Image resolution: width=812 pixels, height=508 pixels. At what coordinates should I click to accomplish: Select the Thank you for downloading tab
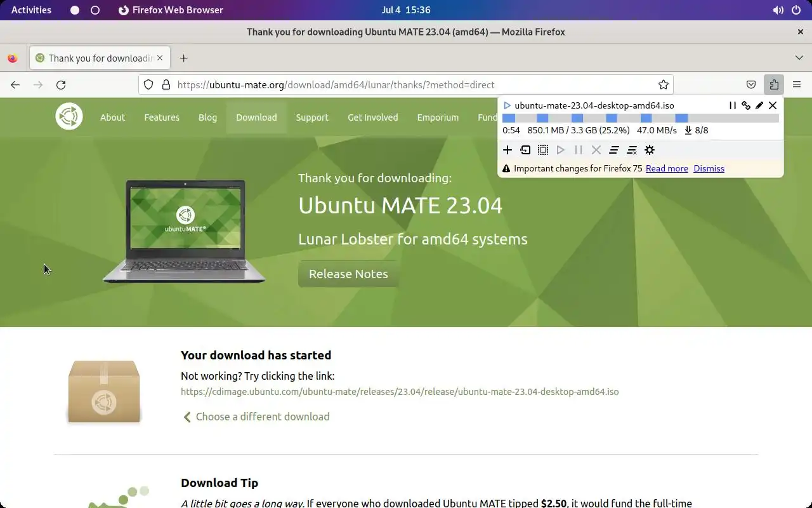click(100, 58)
